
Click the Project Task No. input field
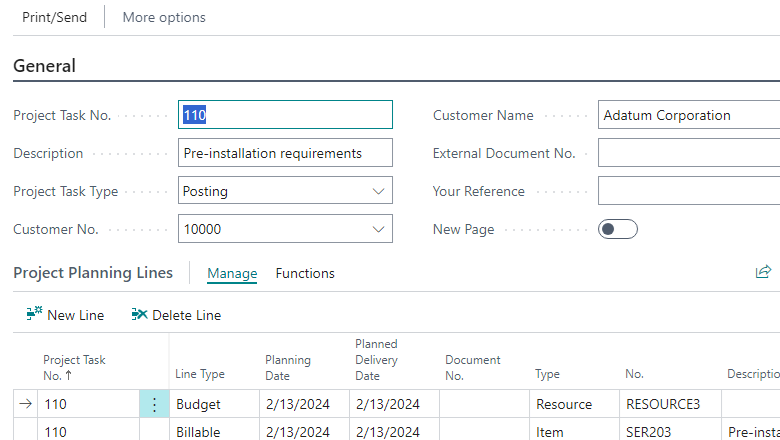pyautogui.click(x=285, y=115)
